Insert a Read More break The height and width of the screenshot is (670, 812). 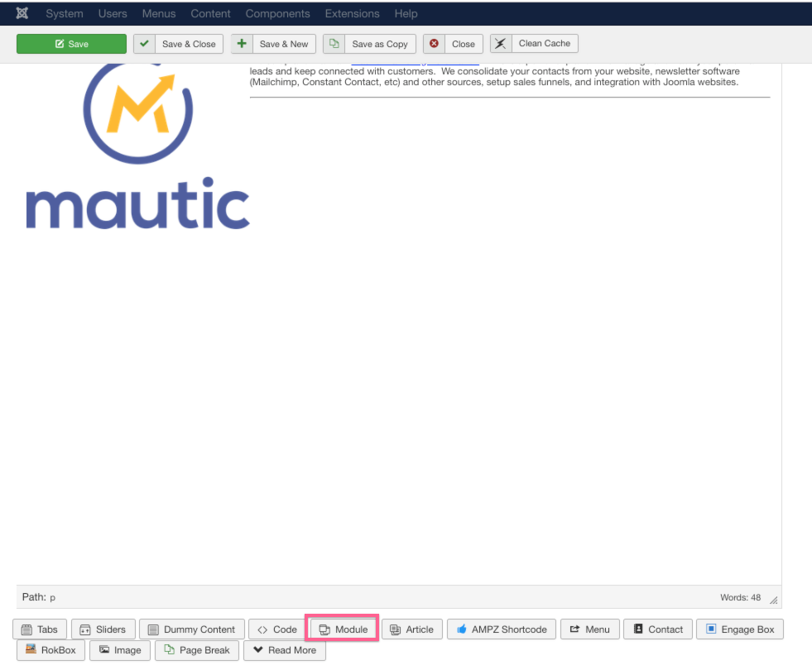284,650
